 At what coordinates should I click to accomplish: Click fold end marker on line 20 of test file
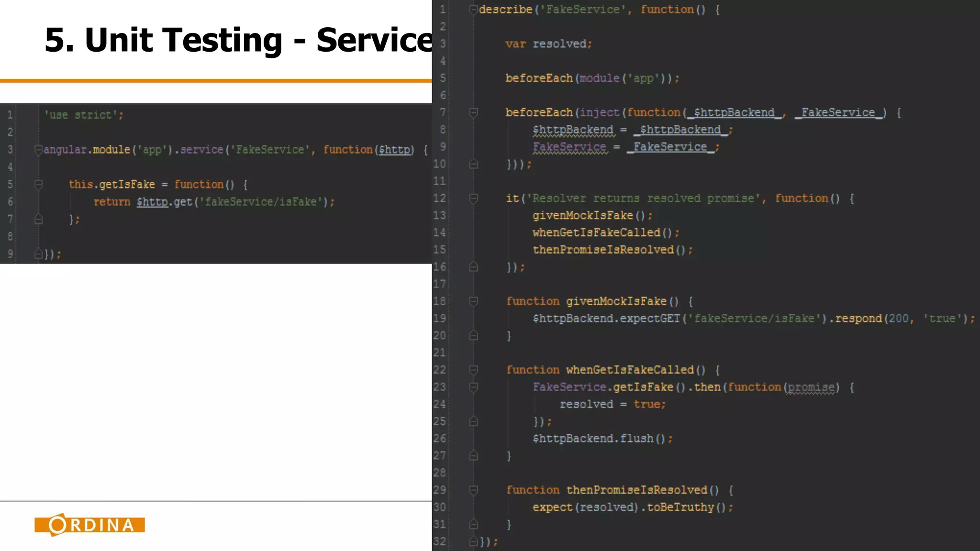tap(473, 336)
